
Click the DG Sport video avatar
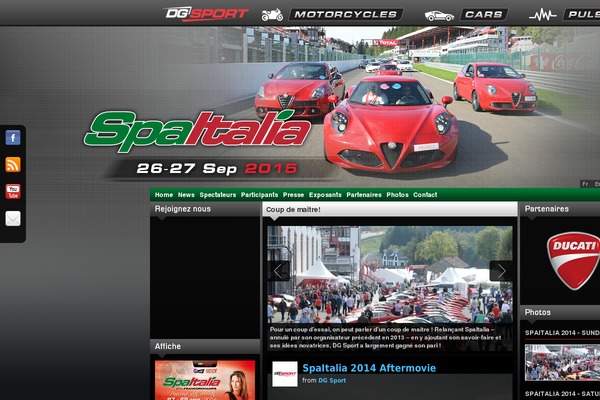click(285, 374)
